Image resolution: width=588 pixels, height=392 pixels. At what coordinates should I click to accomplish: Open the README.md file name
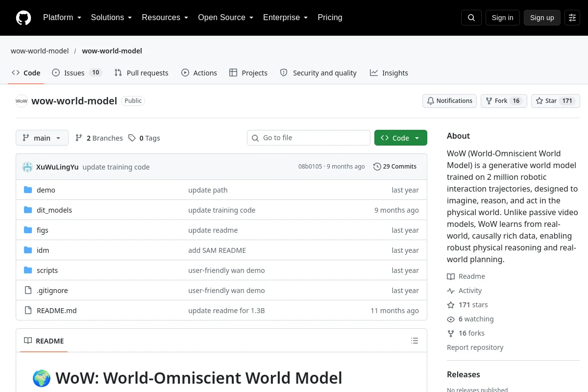[57, 311]
